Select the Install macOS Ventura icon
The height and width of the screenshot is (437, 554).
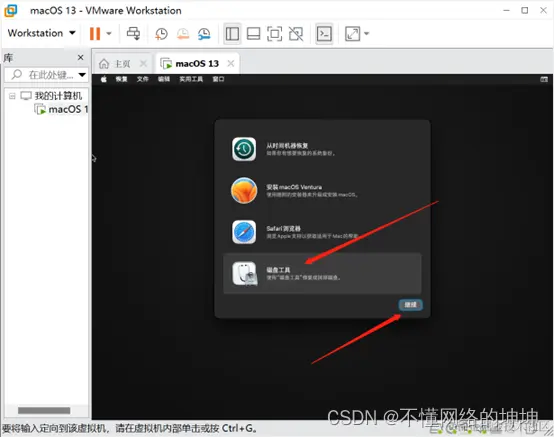pos(244,191)
